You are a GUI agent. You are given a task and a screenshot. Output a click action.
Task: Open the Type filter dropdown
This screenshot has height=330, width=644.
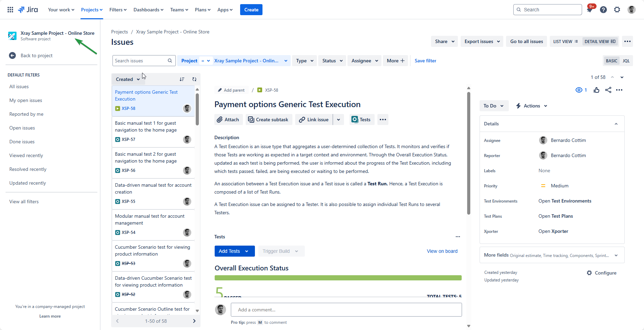(x=305, y=61)
